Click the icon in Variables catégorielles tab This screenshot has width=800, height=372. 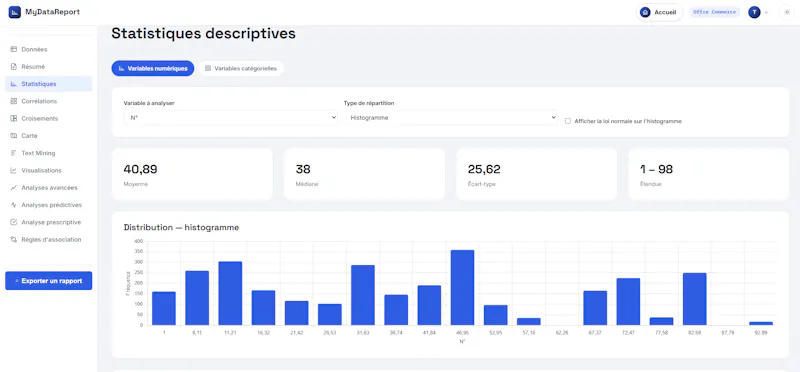208,68
